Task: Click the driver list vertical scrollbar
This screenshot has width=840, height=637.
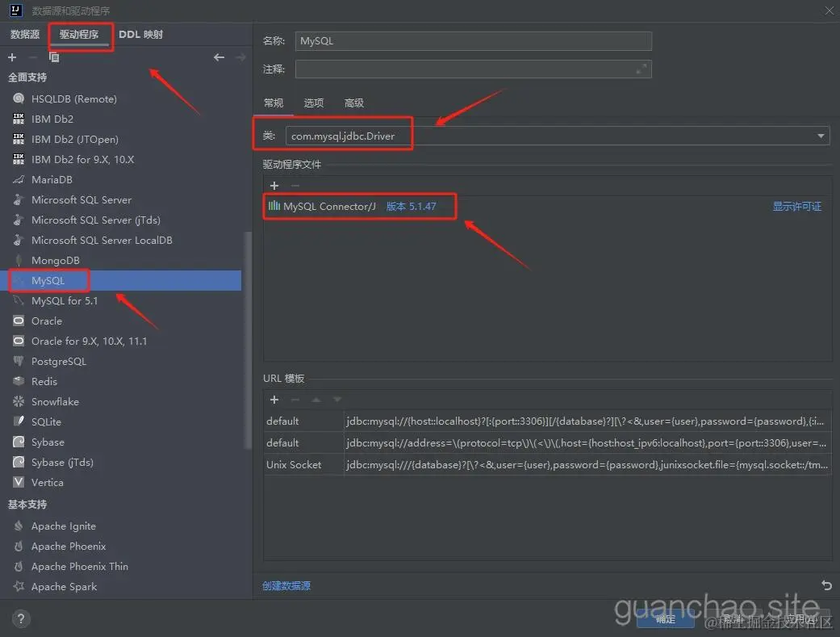Action: click(x=248, y=340)
